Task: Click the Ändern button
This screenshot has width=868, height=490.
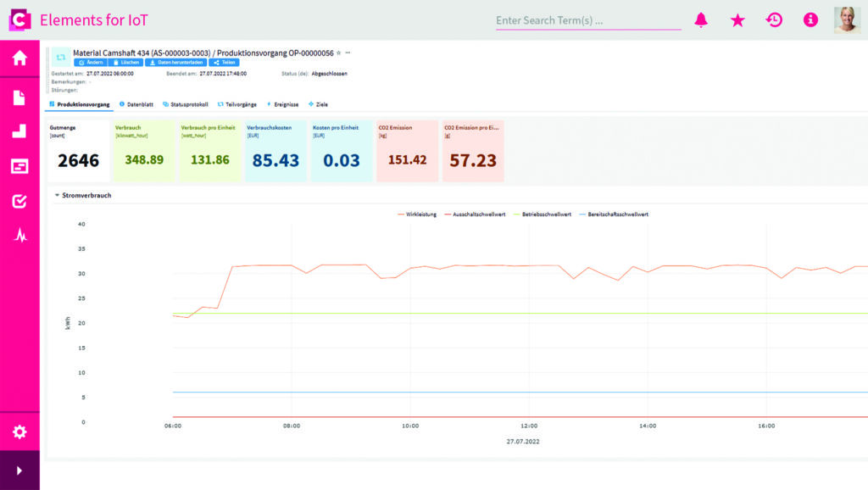Action: pos(91,63)
